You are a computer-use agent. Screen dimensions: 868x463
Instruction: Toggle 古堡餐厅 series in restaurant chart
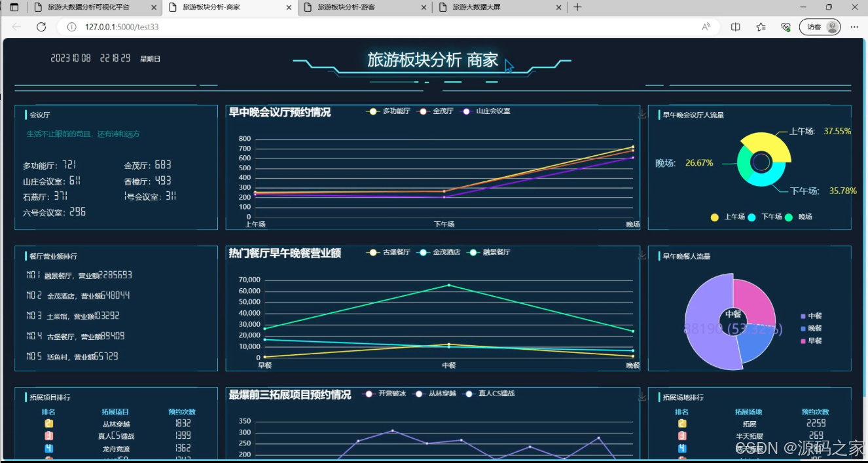(388, 252)
